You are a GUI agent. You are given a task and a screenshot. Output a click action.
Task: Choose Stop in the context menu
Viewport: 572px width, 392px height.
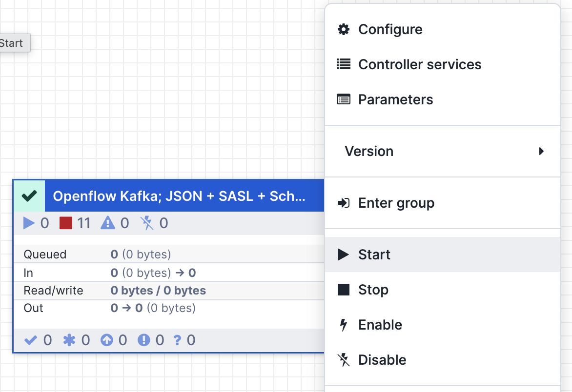tap(443, 290)
